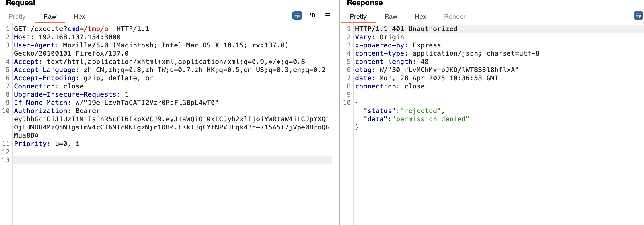Screen dimensions: 644x225
Task: Click the Authorization: Bearer header
Action: 57,111
